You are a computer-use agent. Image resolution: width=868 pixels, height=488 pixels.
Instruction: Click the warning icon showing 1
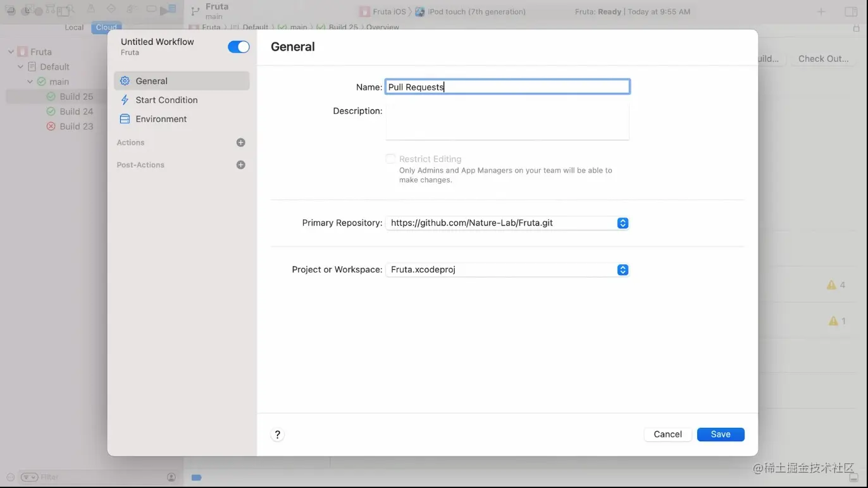coord(833,321)
